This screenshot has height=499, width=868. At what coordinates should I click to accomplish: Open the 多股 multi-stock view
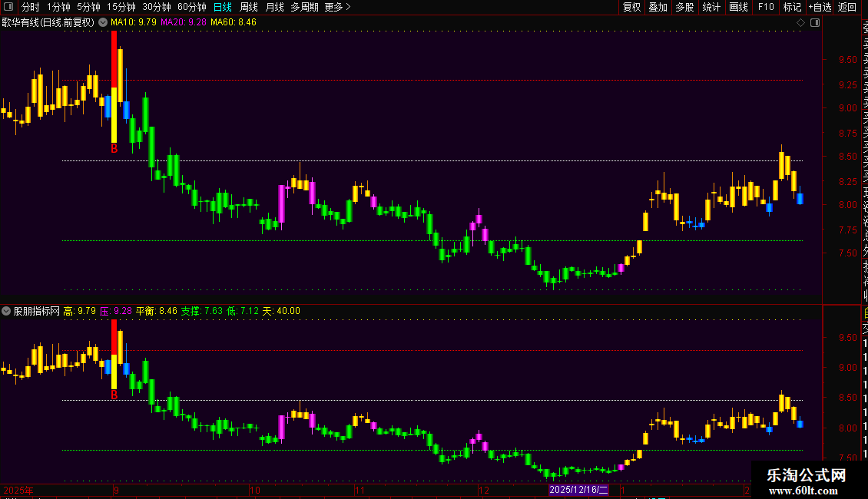[x=684, y=7]
